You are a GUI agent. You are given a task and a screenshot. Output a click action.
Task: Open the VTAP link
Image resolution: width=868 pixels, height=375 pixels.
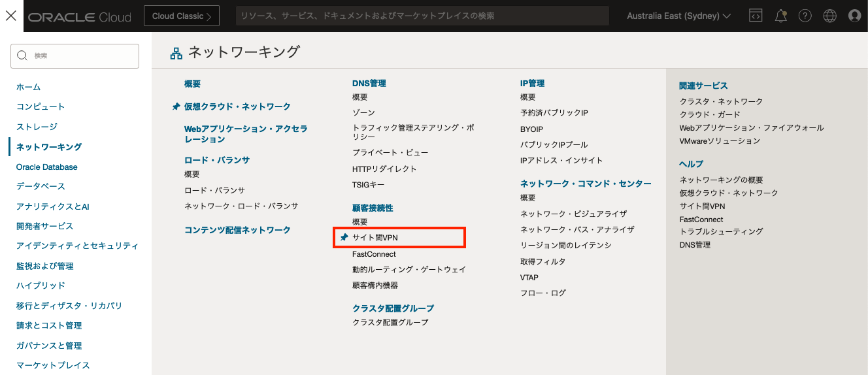click(529, 278)
